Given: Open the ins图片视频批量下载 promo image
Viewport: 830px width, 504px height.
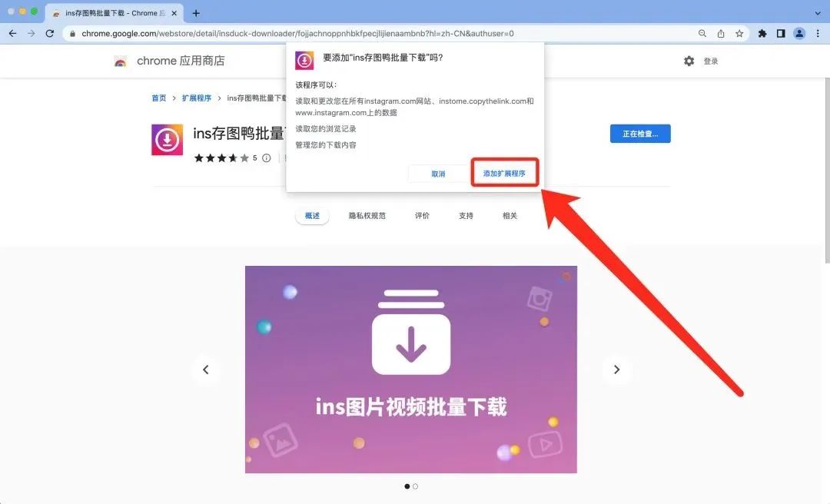Looking at the screenshot, I should coord(410,370).
